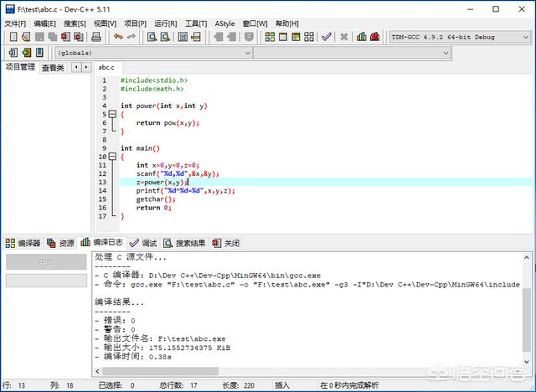Collapse the main function fold marker
The image size is (536, 392).
pos(112,156)
